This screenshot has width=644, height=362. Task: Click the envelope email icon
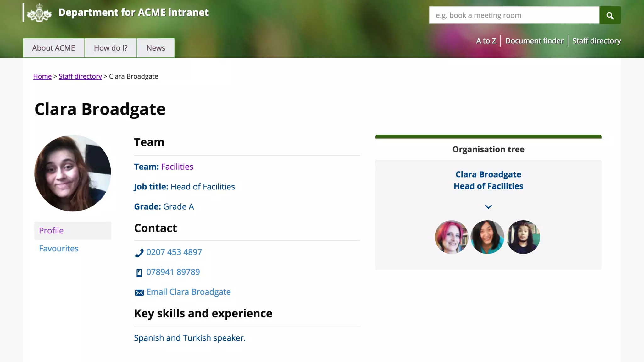[x=139, y=293]
